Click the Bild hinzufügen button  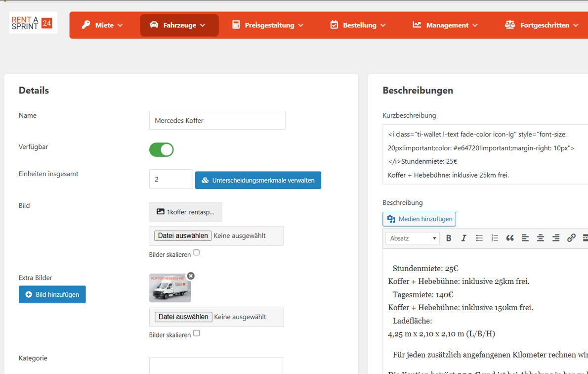(x=52, y=294)
